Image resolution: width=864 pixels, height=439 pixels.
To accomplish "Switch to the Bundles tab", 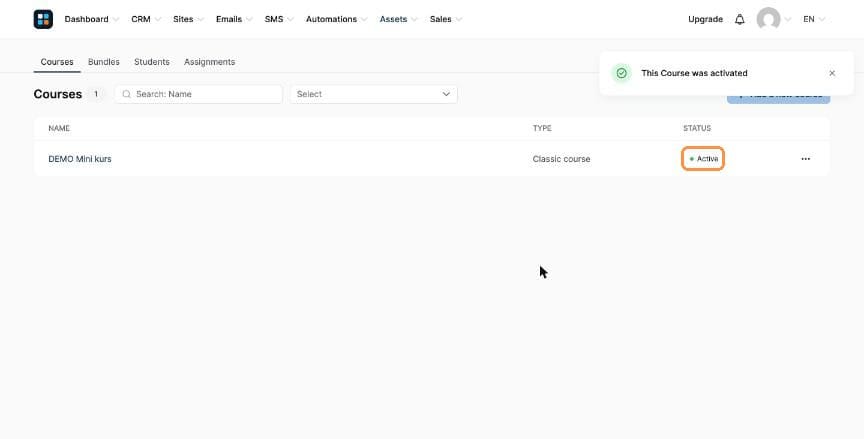I will [x=104, y=62].
